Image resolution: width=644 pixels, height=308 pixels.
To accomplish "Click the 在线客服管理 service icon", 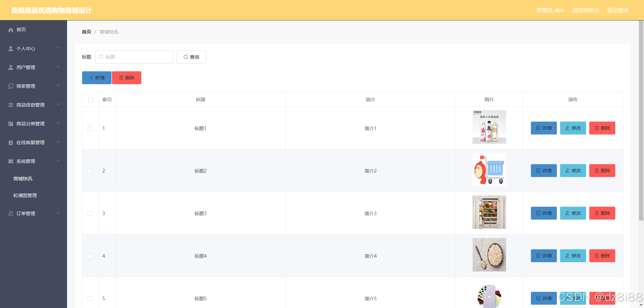I will point(10,142).
